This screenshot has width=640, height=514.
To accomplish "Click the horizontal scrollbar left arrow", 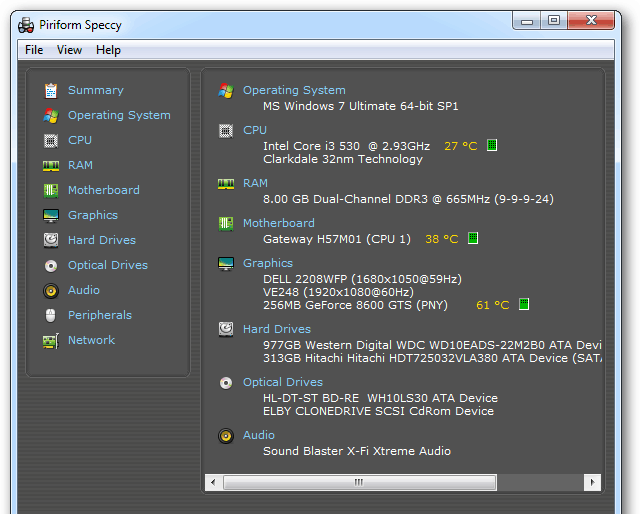I will (x=213, y=482).
